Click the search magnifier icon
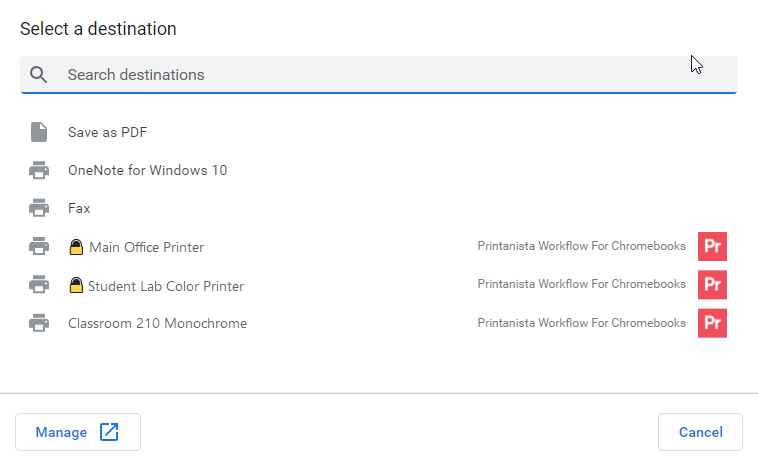The height and width of the screenshot is (470, 758). [39, 75]
